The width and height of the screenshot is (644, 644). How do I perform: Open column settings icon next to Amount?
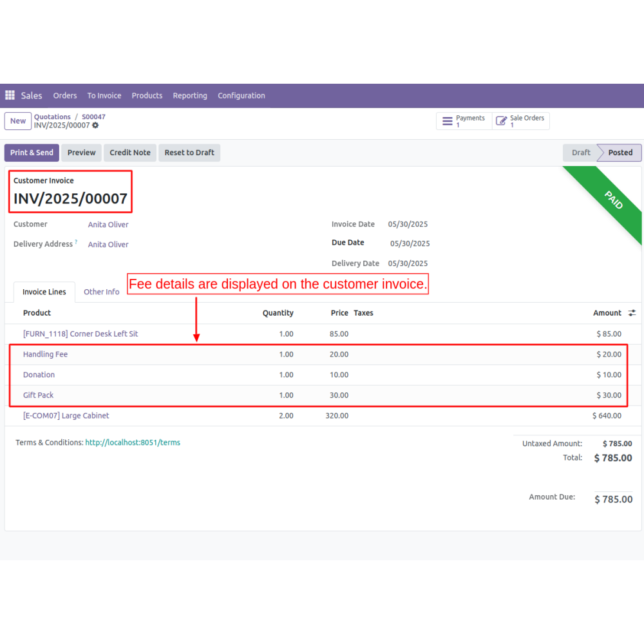click(x=632, y=313)
